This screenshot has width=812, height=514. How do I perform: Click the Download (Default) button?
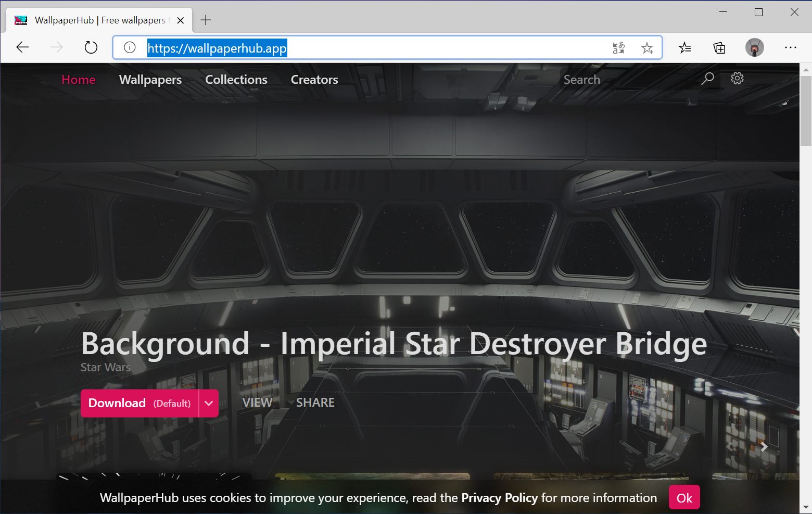[139, 404]
